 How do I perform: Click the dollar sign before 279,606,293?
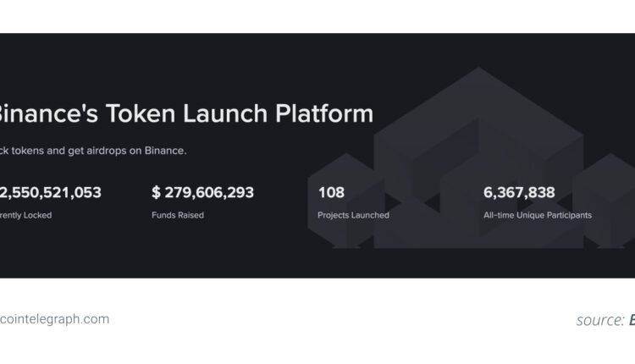[157, 192]
